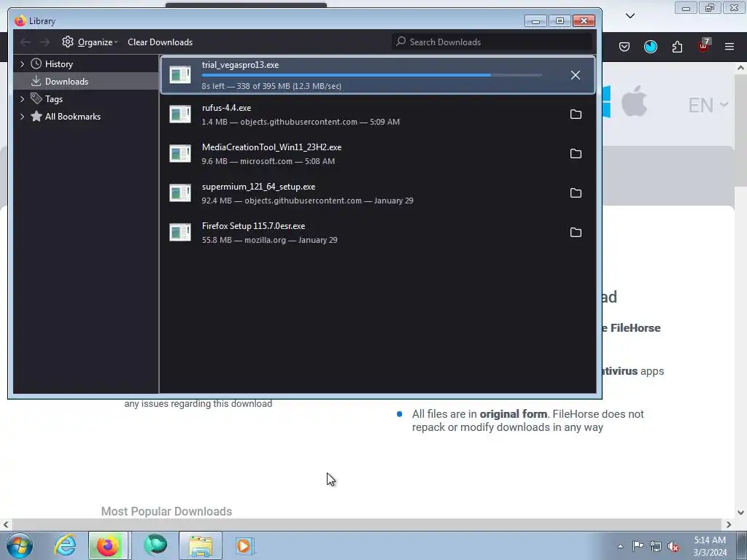The image size is (747, 560).
Task: Click the vertical scrollbar down arrow in Firefox
Action: point(740,513)
